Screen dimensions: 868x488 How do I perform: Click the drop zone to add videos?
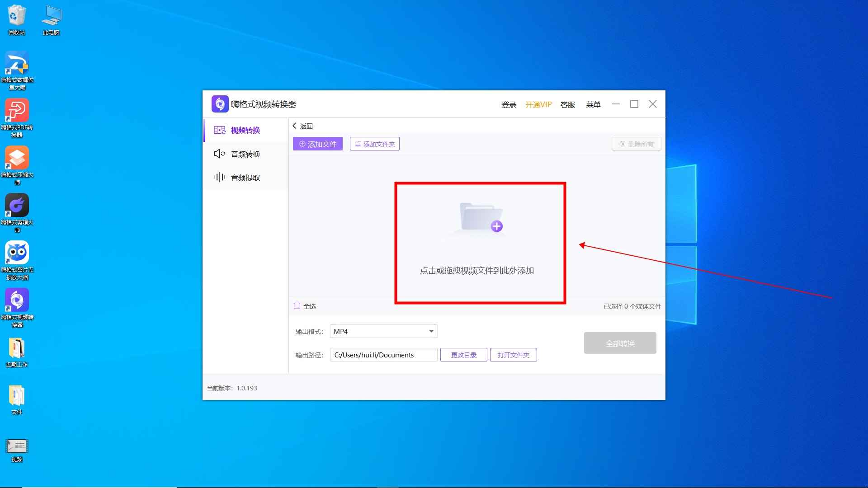[479, 243]
